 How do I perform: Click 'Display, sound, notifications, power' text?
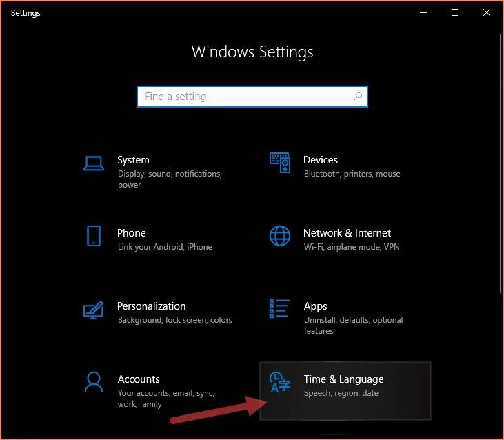(x=170, y=179)
